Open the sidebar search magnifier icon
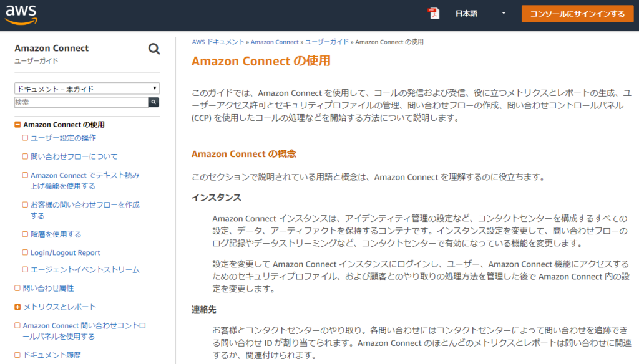The height and width of the screenshot is (364, 639). pos(154,49)
